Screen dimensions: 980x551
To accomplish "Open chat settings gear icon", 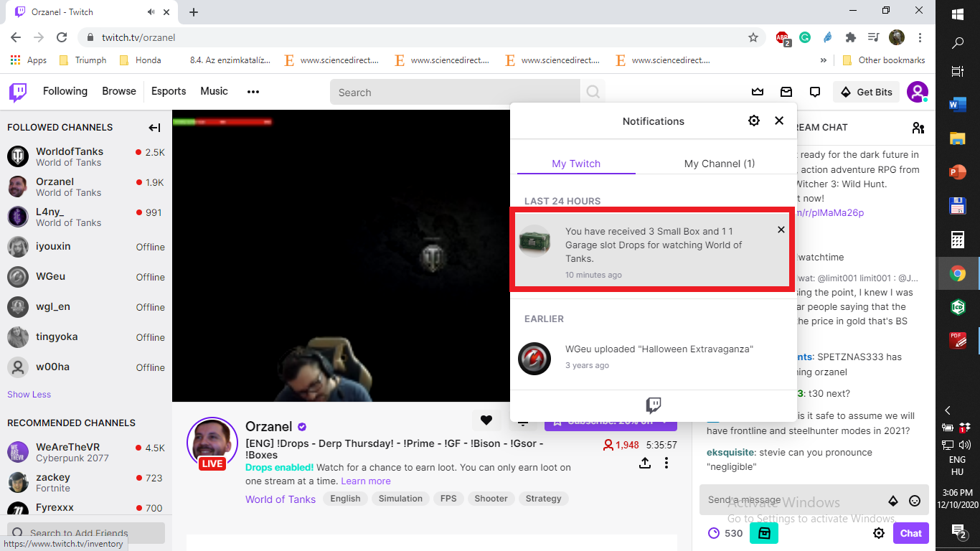I will [879, 533].
